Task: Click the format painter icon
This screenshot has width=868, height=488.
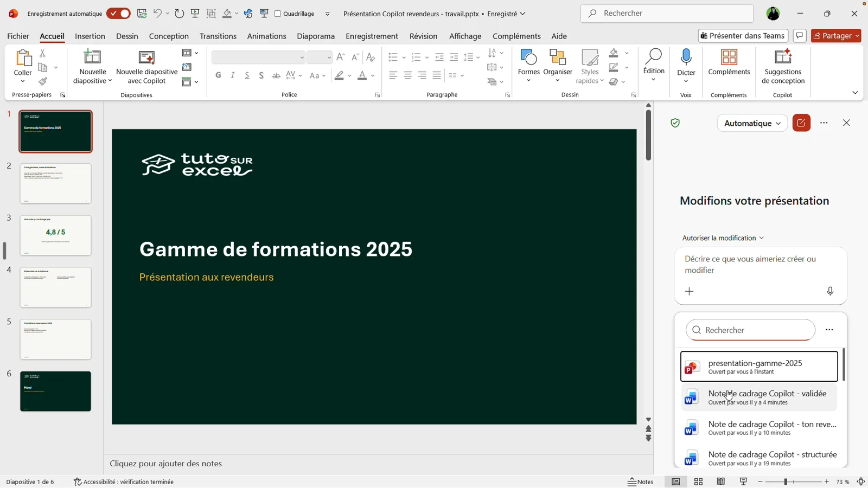Action: [x=42, y=81]
